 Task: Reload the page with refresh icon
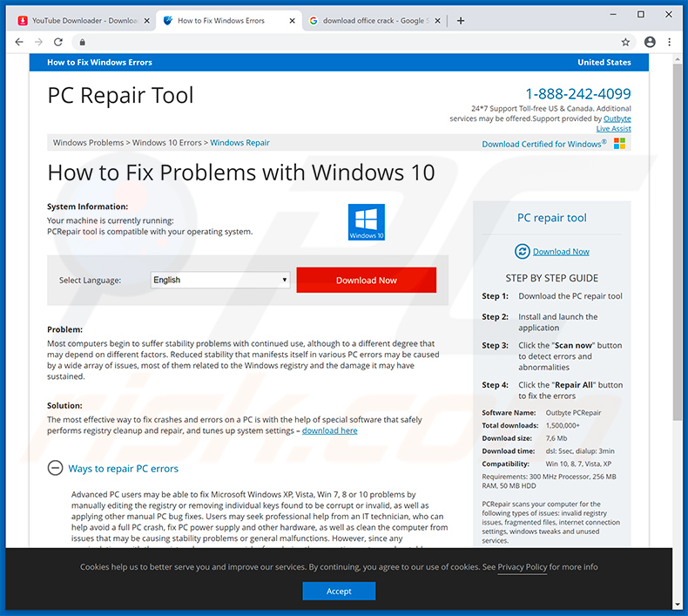tap(58, 42)
